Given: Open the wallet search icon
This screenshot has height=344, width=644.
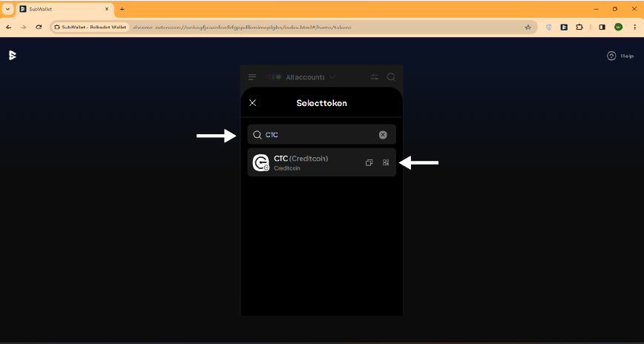Looking at the screenshot, I should (x=391, y=77).
